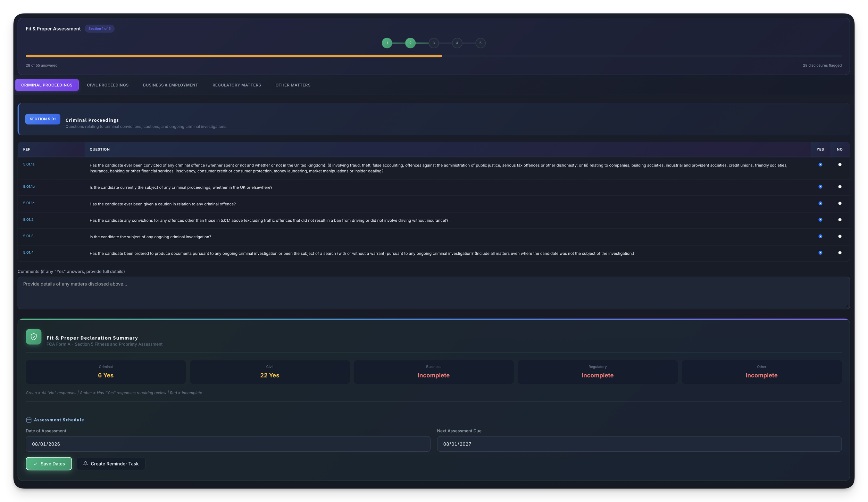Click into the Comments text area
Viewport: 868px width, 502px height.
tap(433, 293)
